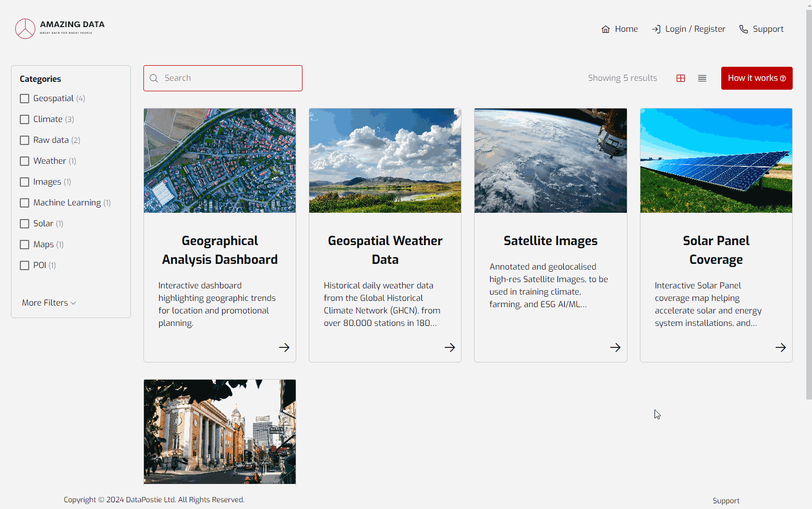Open Support from the top navigation
The width and height of the screenshot is (812, 509).
coord(761,29)
